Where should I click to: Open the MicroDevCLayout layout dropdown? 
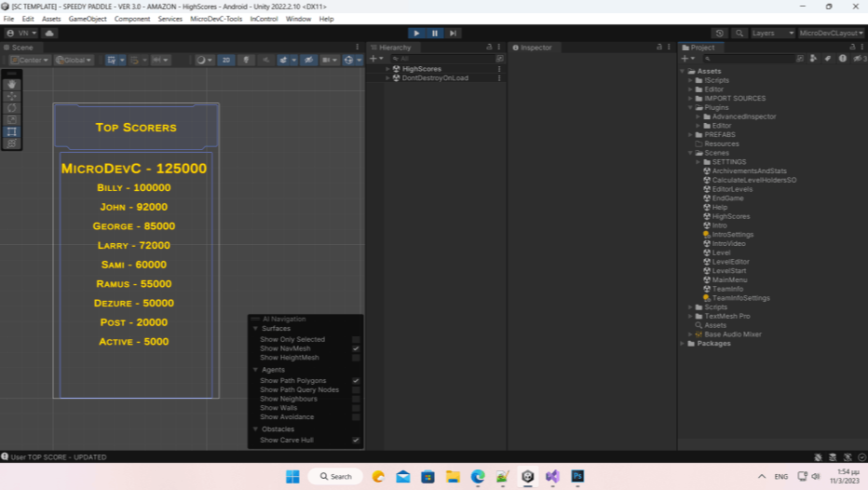click(x=832, y=34)
